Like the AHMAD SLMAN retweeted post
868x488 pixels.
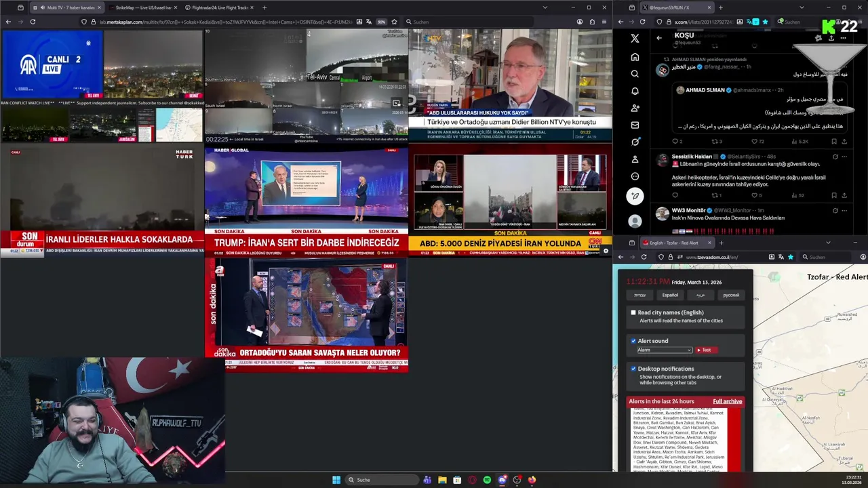click(755, 142)
